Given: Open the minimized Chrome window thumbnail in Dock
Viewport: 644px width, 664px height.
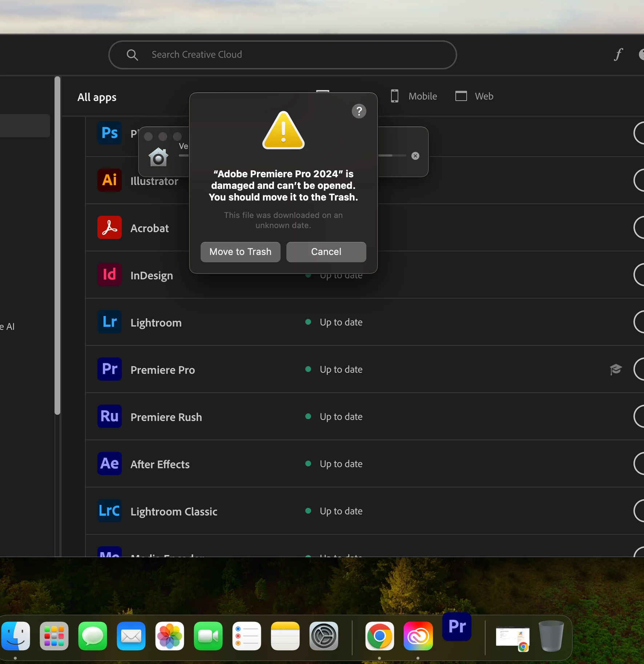Looking at the screenshot, I should coord(513,638).
